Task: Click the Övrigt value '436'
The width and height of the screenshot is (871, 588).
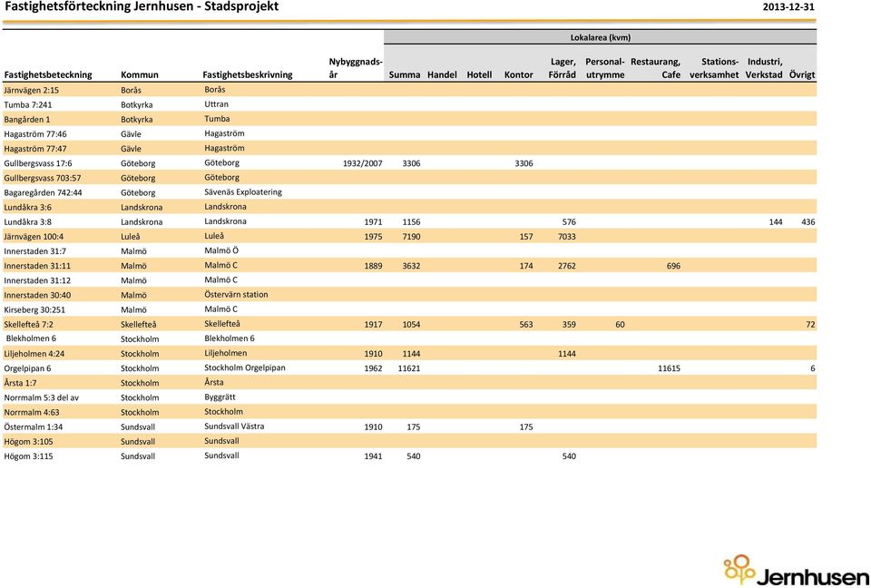Action: pos(808,221)
